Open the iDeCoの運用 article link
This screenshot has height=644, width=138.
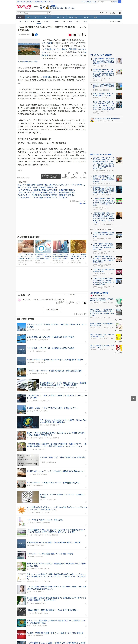[56, 599]
